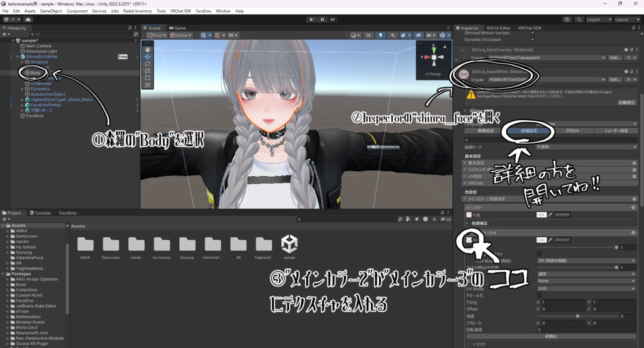Image resolution: width=644 pixels, height=348 pixels.
Task: Open the File menu
Action: (5, 11)
